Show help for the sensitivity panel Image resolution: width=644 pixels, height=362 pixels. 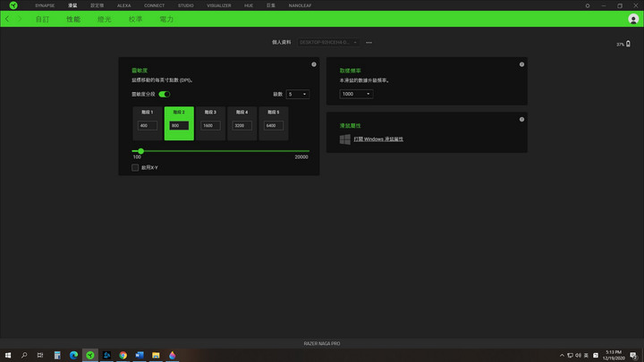click(314, 64)
